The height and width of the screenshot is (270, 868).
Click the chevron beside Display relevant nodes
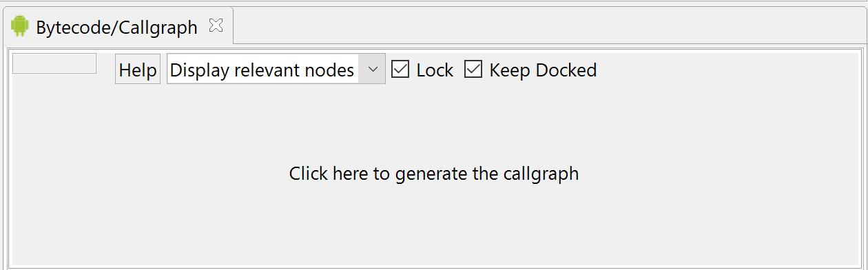coord(372,70)
